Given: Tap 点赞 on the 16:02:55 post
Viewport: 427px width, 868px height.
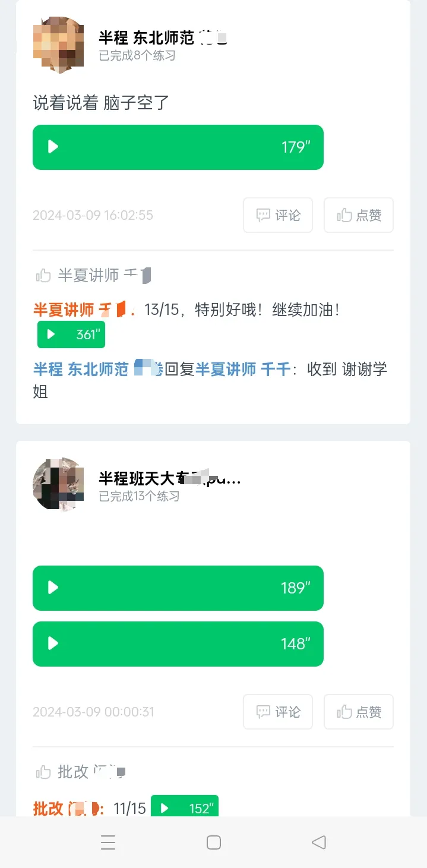Looking at the screenshot, I should (x=359, y=215).
